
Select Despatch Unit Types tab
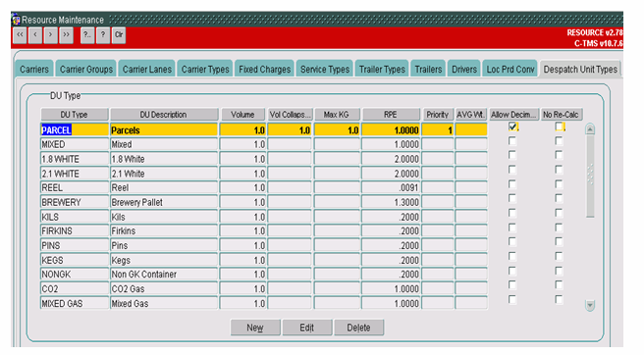click(x=580, y=69)
